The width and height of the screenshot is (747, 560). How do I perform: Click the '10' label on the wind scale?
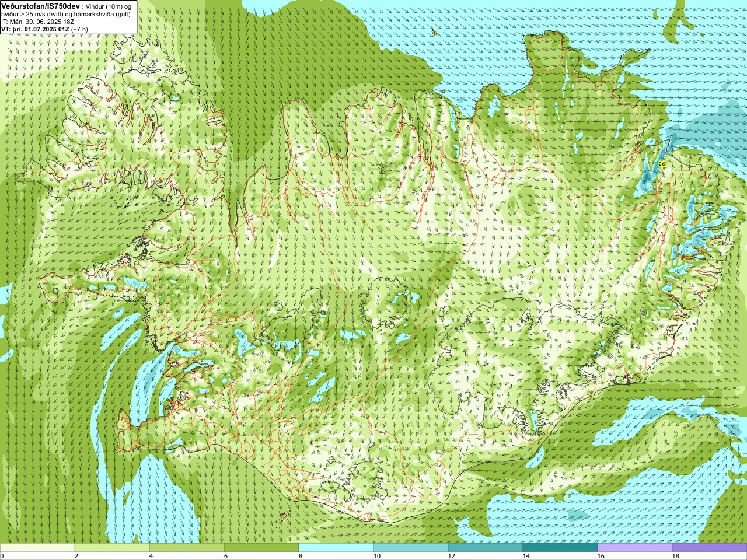pyautogui.click(x=376, y=556)
